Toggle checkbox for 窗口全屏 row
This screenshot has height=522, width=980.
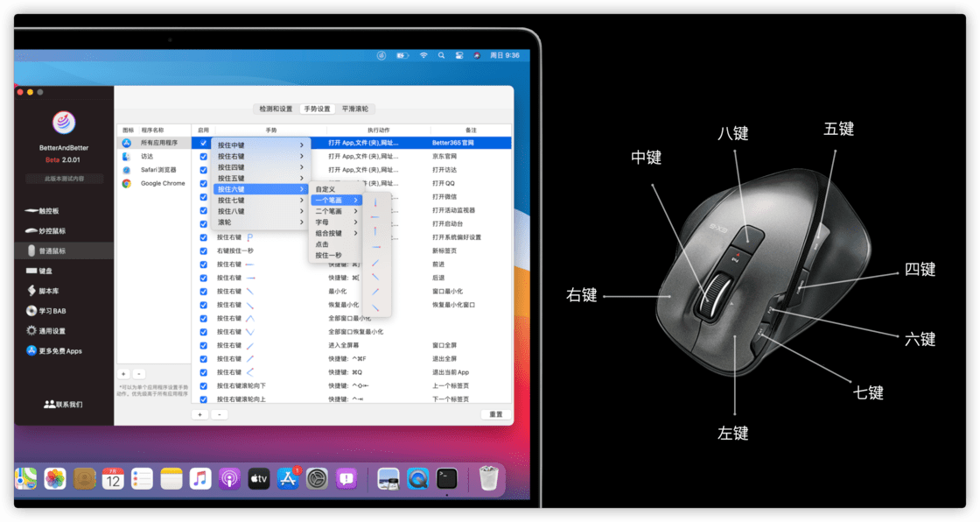tap(203, 345)
